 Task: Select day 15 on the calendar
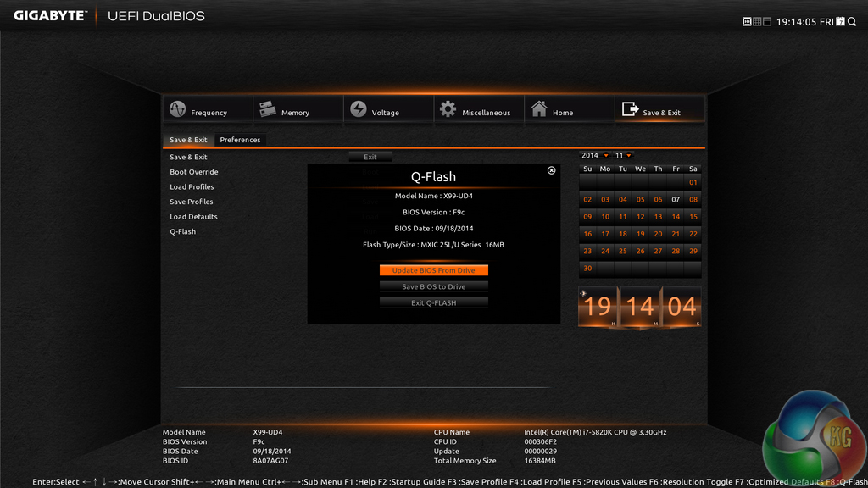coord(693,217)
